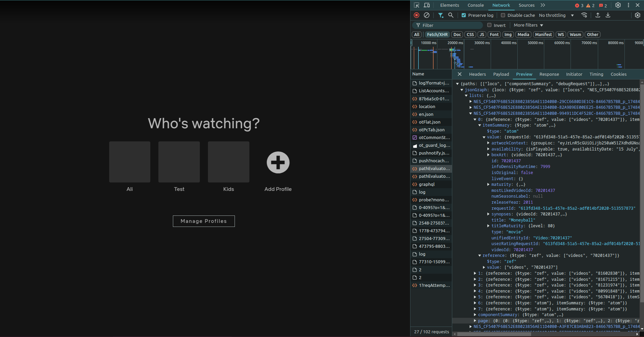Open the Response tab
This screenshot has height=337, width=644.
click(x=549, y=74)
